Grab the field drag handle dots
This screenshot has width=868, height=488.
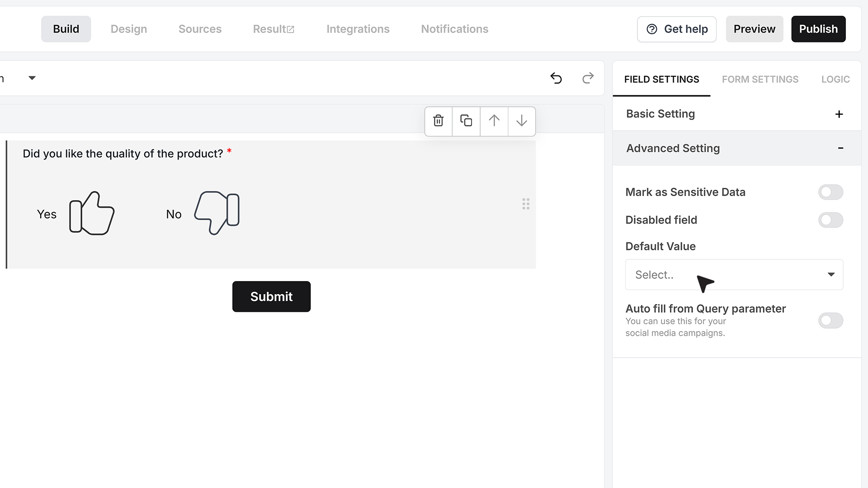pyautogui.click(x=526, y=204)
